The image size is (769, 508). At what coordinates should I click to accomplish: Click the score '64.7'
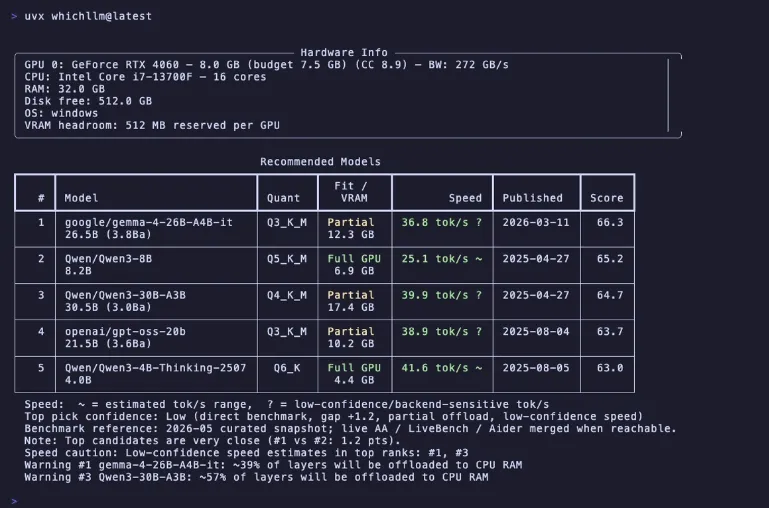610,295
